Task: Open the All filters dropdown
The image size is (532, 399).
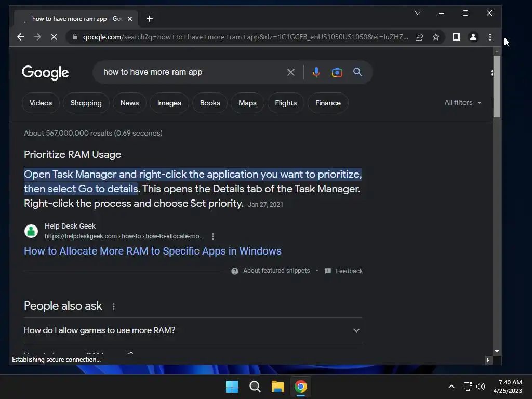Action: pos(463,102)
